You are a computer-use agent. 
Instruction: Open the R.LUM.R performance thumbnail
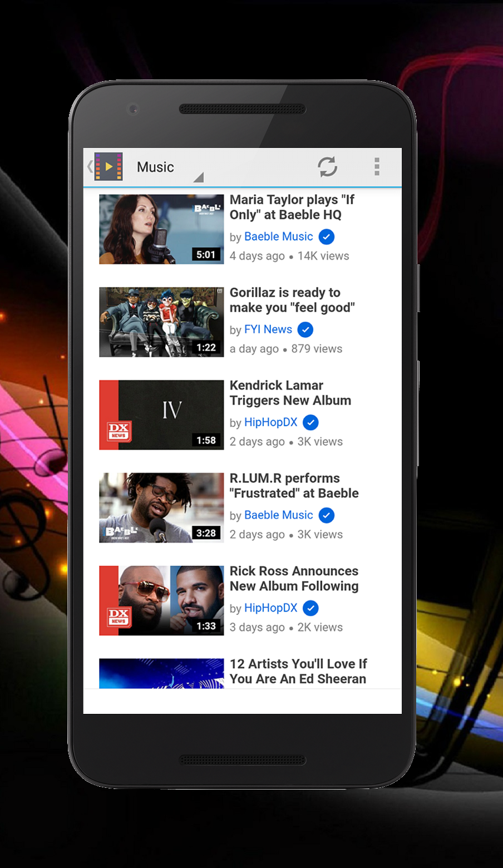(x=161, y=507)
